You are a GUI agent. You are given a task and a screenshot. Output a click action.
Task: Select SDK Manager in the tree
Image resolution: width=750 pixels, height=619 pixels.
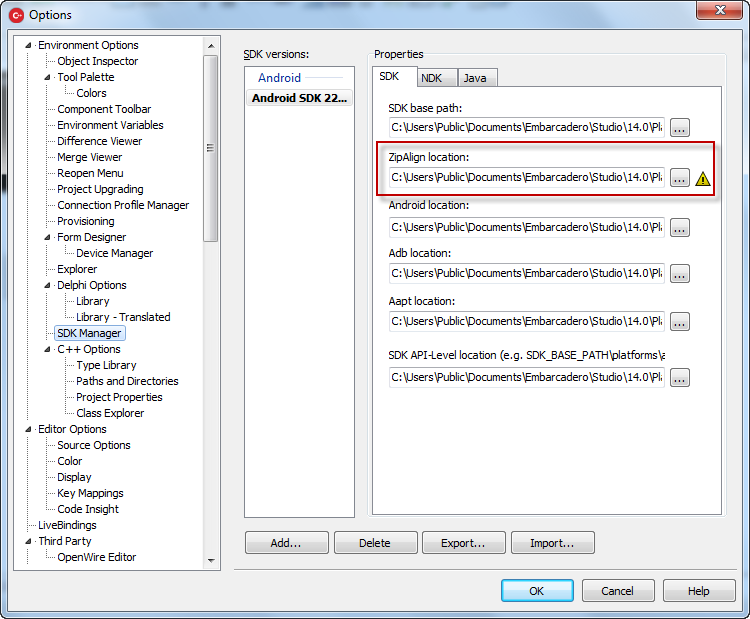point(89,333)
